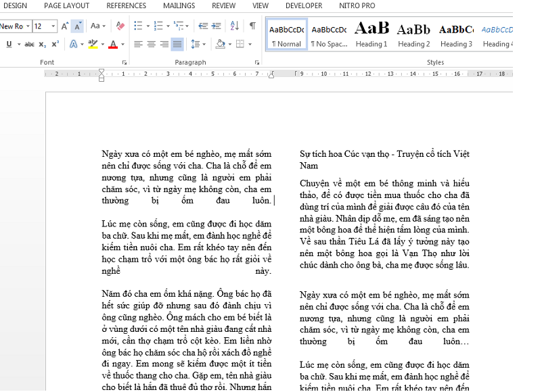Open the Font dialog launcher
542x392 pixels.
(125, 62)
